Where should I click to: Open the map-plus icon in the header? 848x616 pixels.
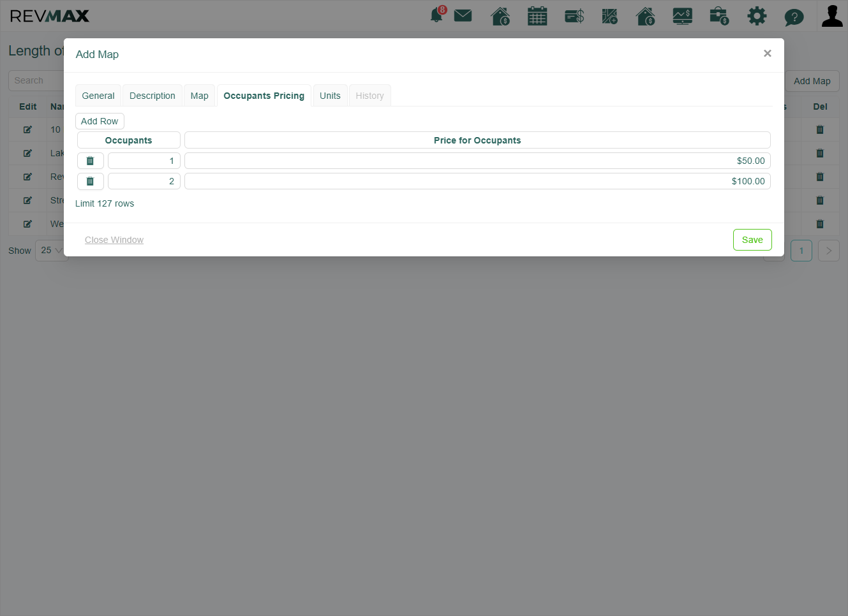[610, 16]
